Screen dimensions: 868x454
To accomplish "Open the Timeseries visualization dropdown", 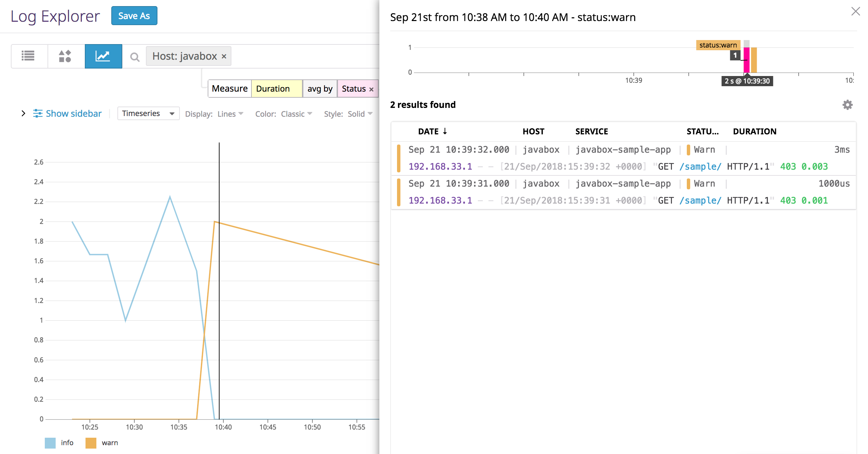I will click(148, 113).
